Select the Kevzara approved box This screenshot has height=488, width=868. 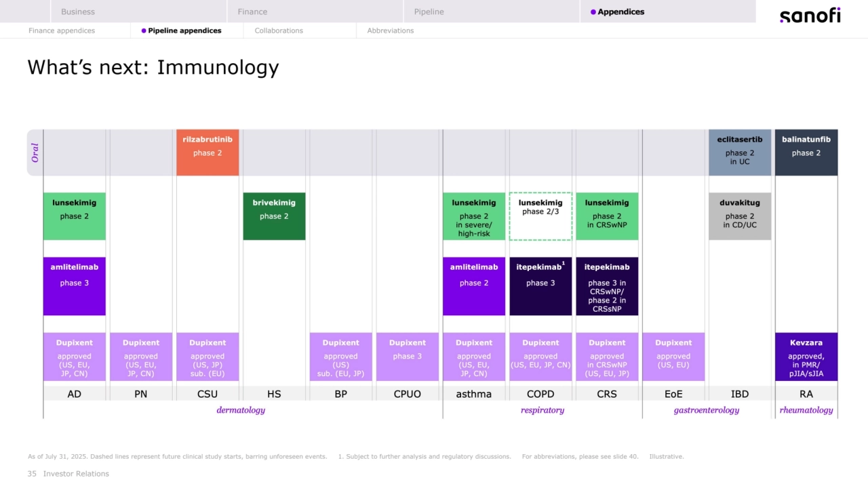pyautogui.click(x=806, y=357)
